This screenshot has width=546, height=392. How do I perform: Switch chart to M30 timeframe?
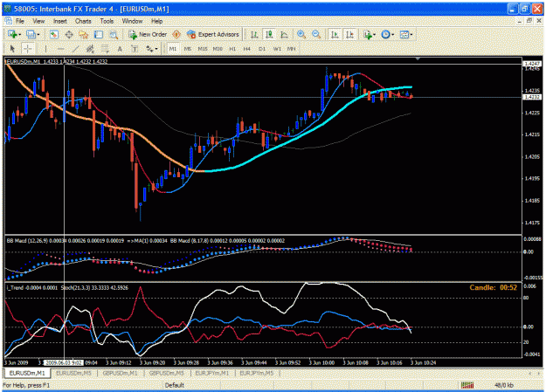pyautogui.click(x=218, y=49)
